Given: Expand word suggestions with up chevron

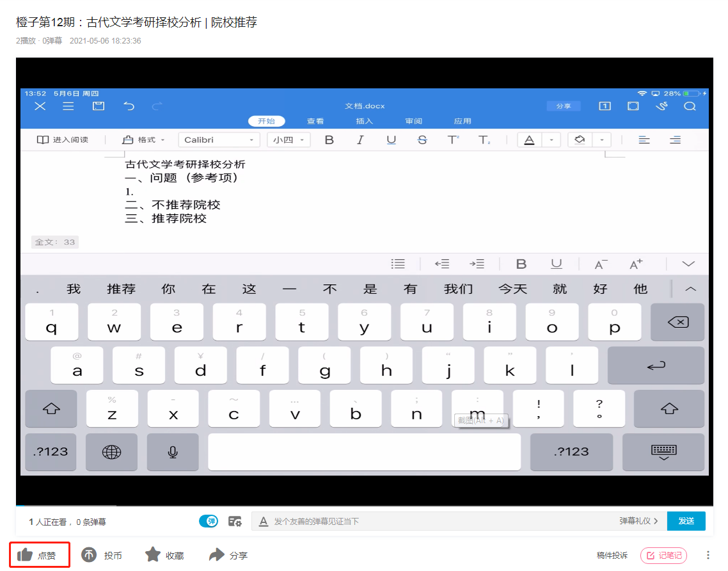Looking at the screenshot, I should (x=691, y=289).
